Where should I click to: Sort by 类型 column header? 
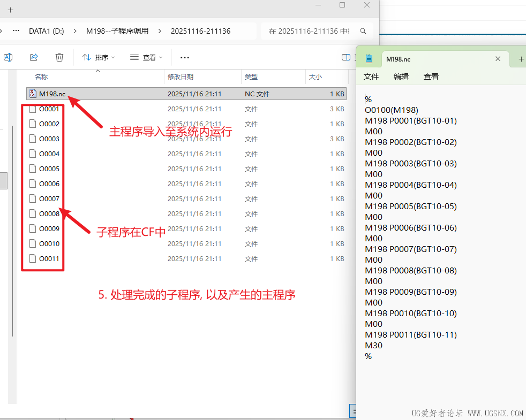(251, 77)
